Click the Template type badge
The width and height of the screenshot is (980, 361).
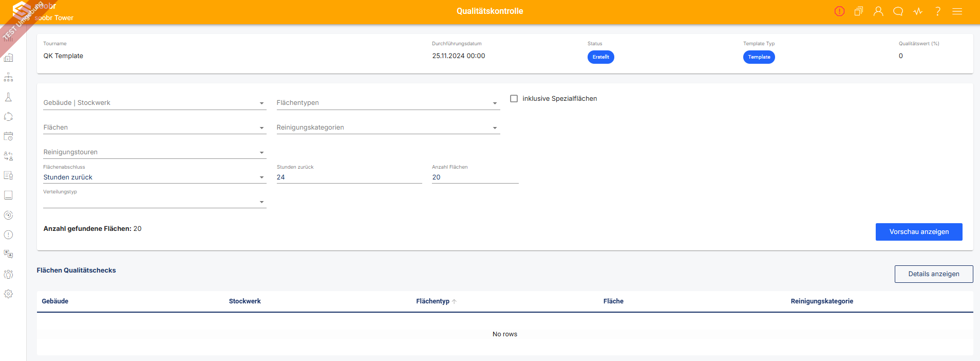click(x=759, y=57)
